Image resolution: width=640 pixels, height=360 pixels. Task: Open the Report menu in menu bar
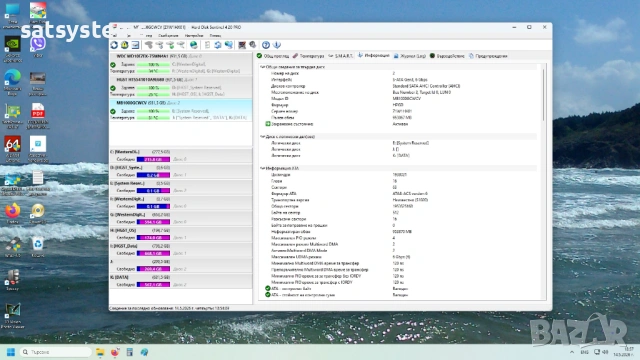pyautogui.click(x=168, y=36)
